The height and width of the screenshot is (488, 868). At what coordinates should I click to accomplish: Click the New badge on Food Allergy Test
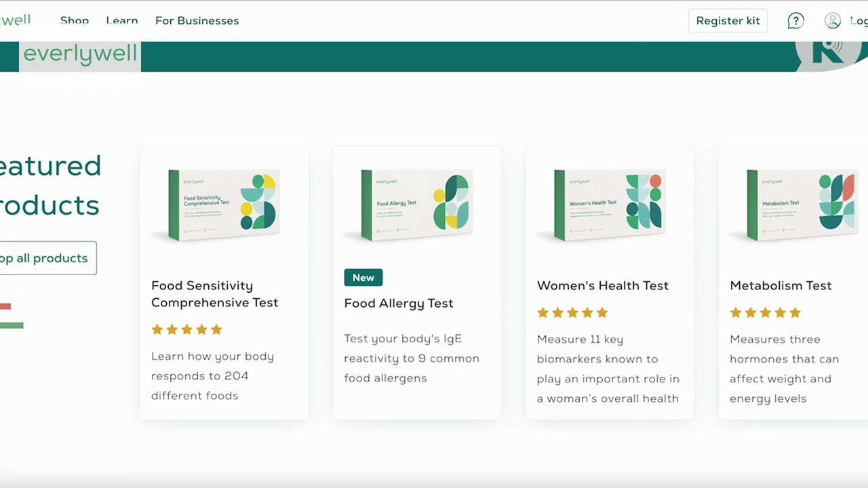coord(363,278)
